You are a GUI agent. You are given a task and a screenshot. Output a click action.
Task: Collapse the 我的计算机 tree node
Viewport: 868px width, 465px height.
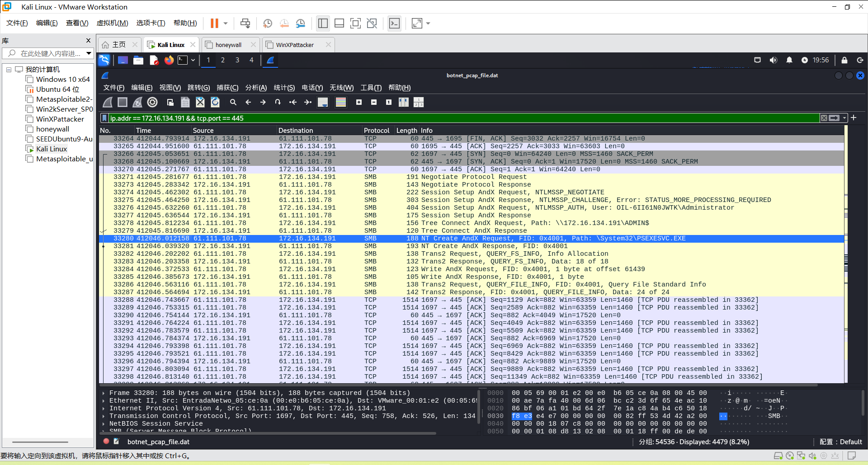[9, 70]
